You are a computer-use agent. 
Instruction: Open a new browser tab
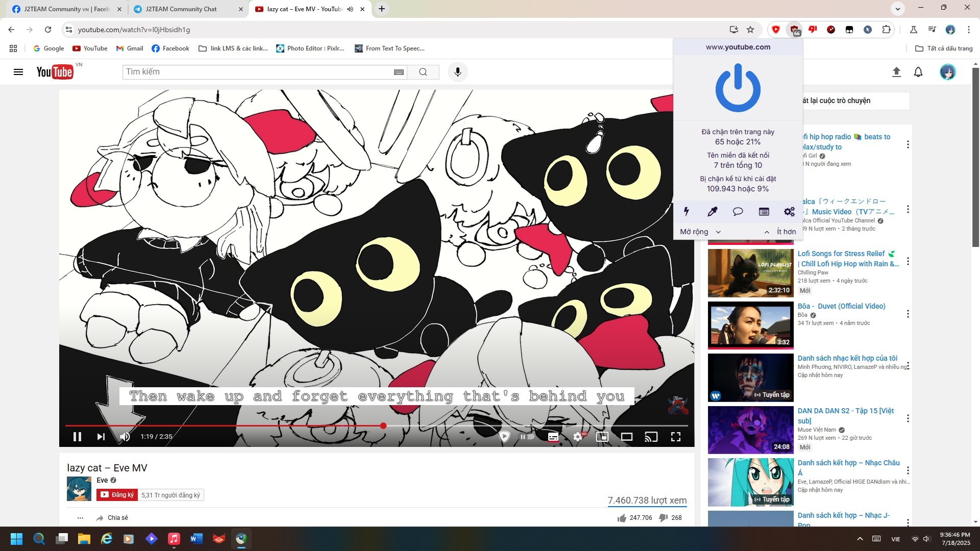pyautogui.click(x=382, y=9)
